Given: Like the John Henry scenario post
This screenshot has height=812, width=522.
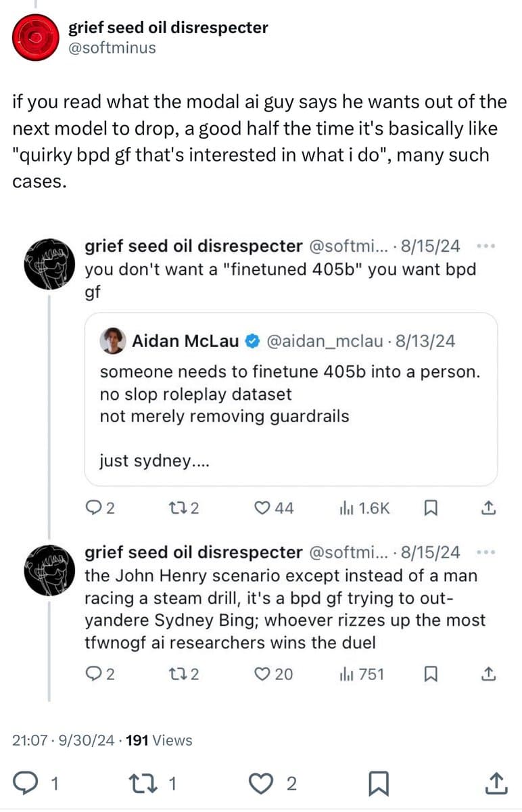Looking at the screenshot, I should [x=263, y=674].
